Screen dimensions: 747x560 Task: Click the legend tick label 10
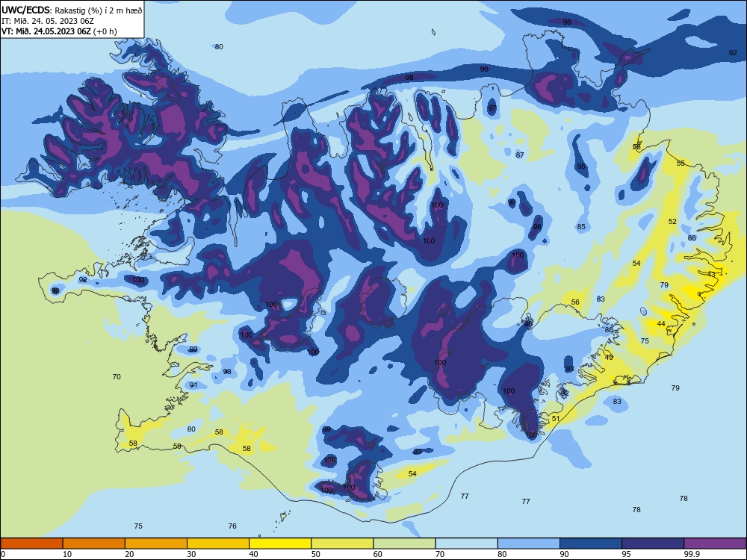pyautogui.click(x=67, y=554)
